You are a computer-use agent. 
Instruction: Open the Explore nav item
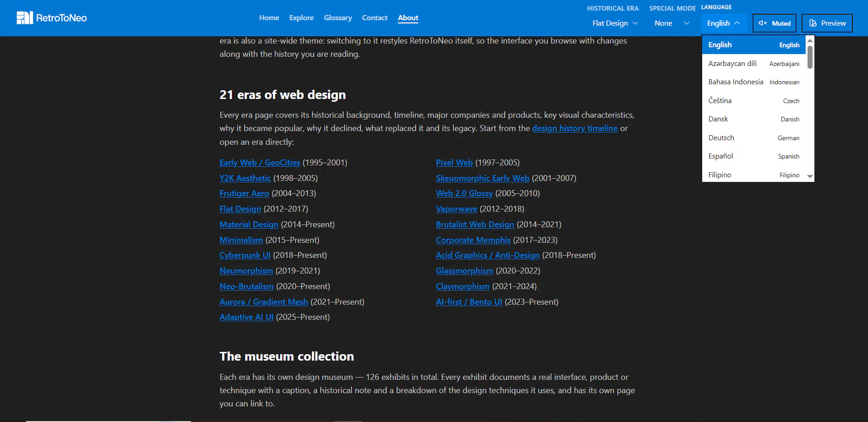pos(301,18)
